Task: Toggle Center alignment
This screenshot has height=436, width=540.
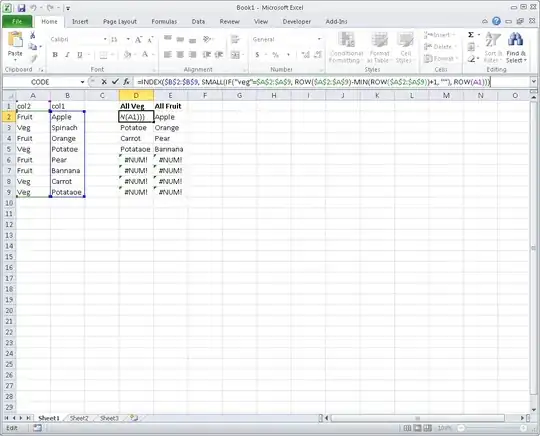Action: point(180,54)
